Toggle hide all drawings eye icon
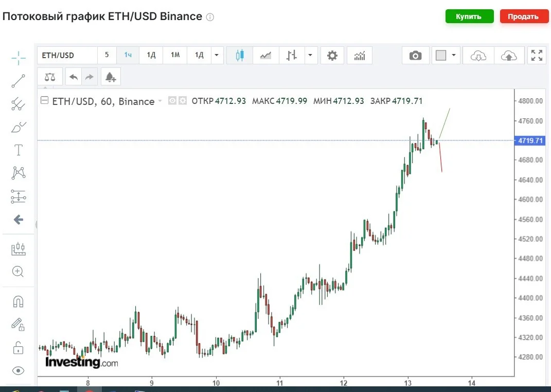 point(19,371)
